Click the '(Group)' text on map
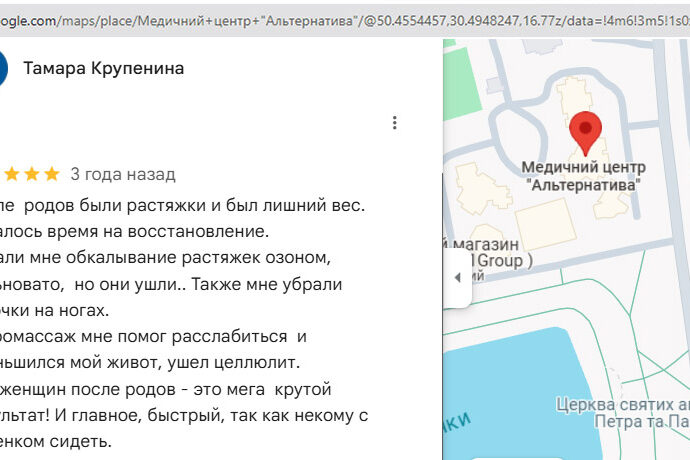Viewport: 690px width, 460px height. click(500, 262)
